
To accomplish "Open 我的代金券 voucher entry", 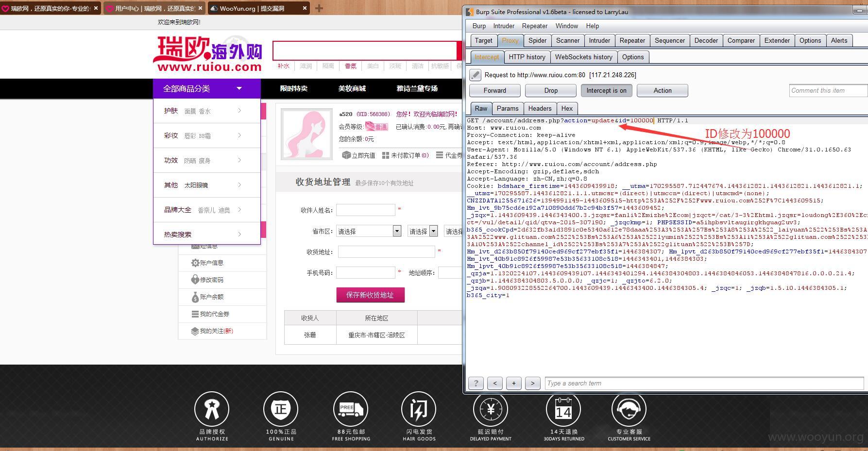I will (195, 314).
